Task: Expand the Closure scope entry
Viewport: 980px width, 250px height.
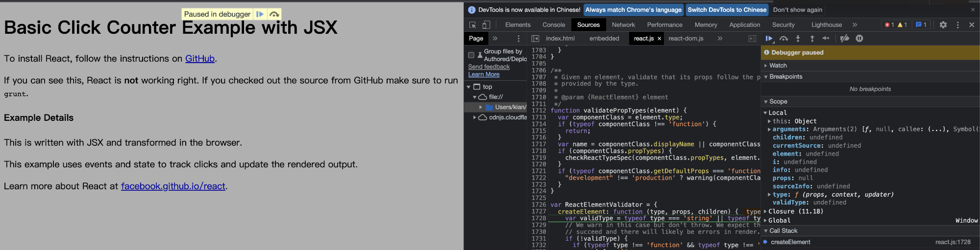Action: (x=765, y=212)
